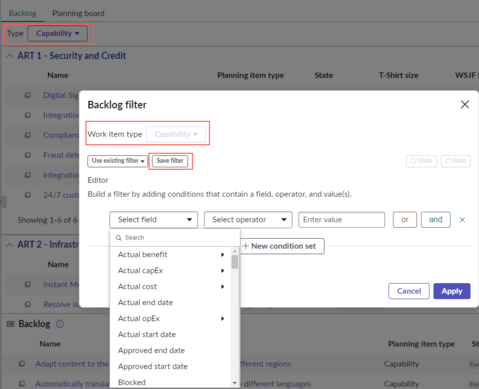Open the Type Capability dropdown
The image size is (479, 389).
[x=57, y=34]
